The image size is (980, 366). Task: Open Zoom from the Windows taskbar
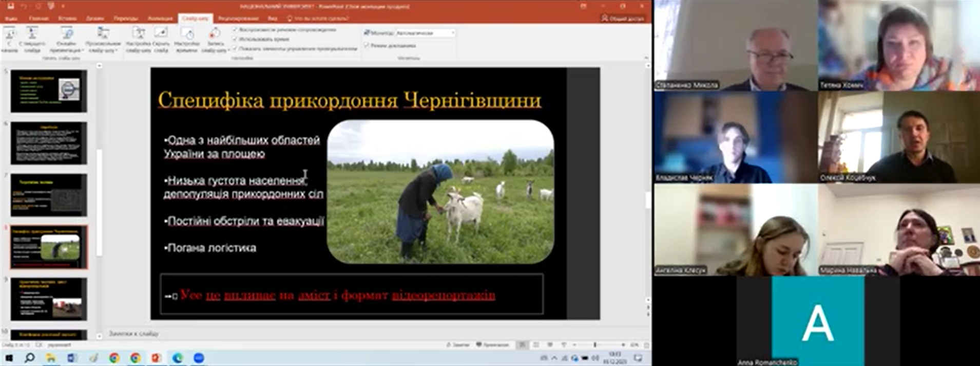click(x=199, y=358)
